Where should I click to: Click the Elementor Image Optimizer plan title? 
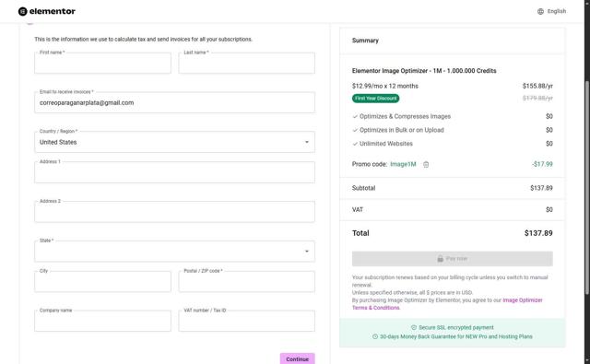click(x=424, y=71)
